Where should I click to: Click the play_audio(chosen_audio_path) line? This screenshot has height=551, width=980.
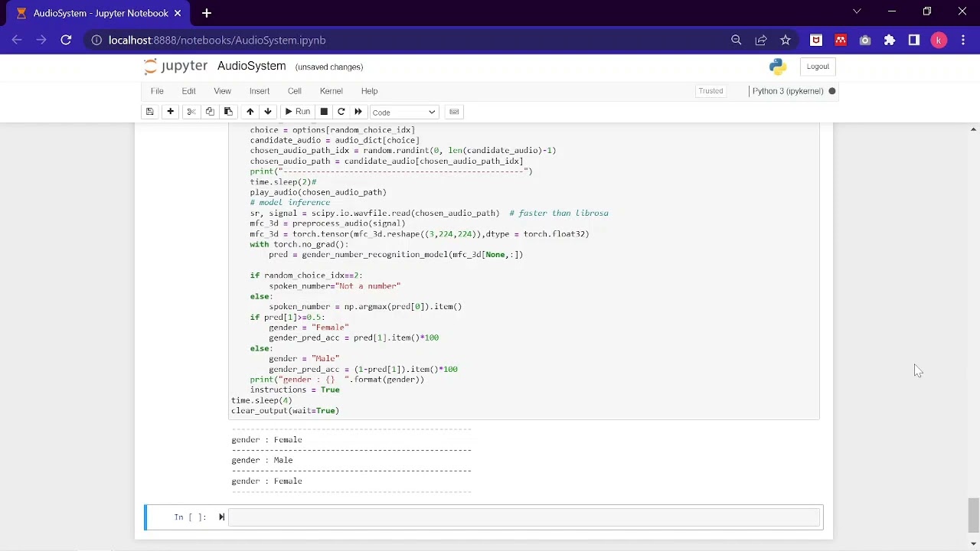point(318,193)
